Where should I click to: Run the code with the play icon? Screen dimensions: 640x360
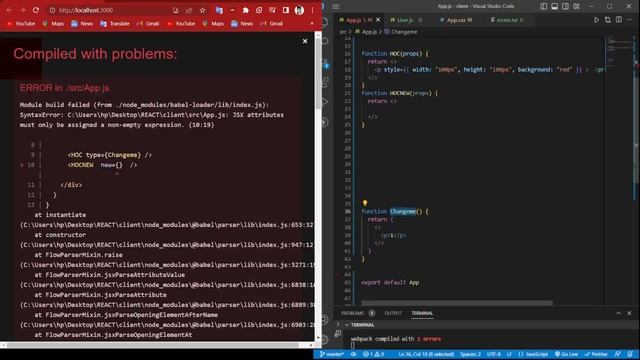(x=596, y=20)
